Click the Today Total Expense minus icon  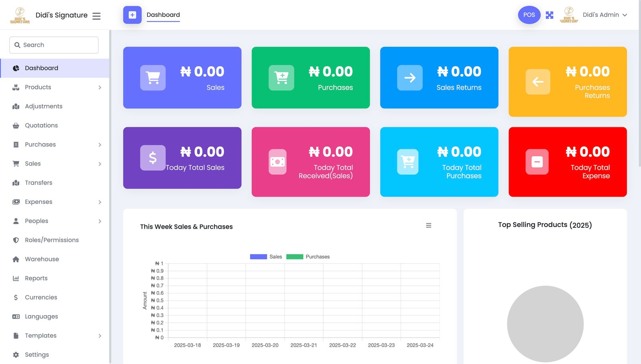(x=537, y=162)
